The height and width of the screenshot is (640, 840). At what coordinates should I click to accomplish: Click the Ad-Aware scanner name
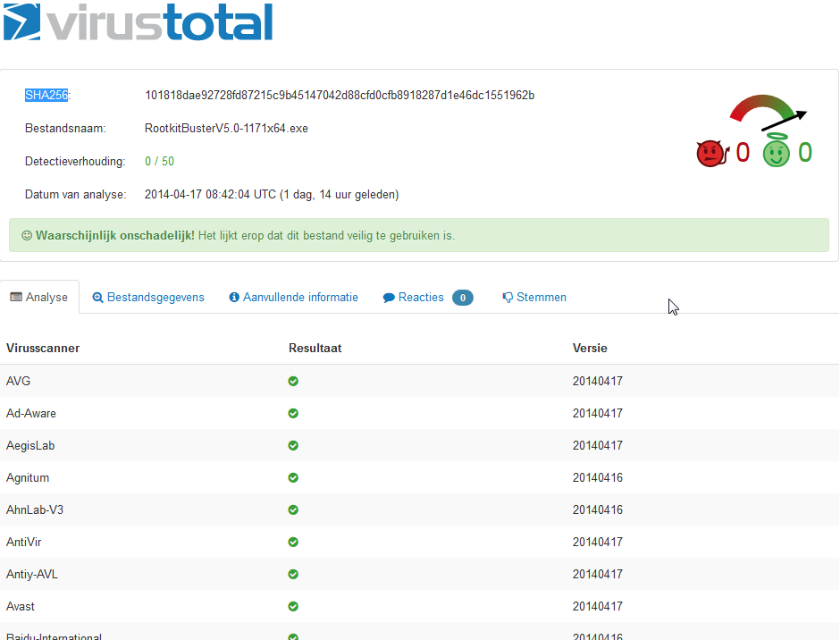(31, 413)
